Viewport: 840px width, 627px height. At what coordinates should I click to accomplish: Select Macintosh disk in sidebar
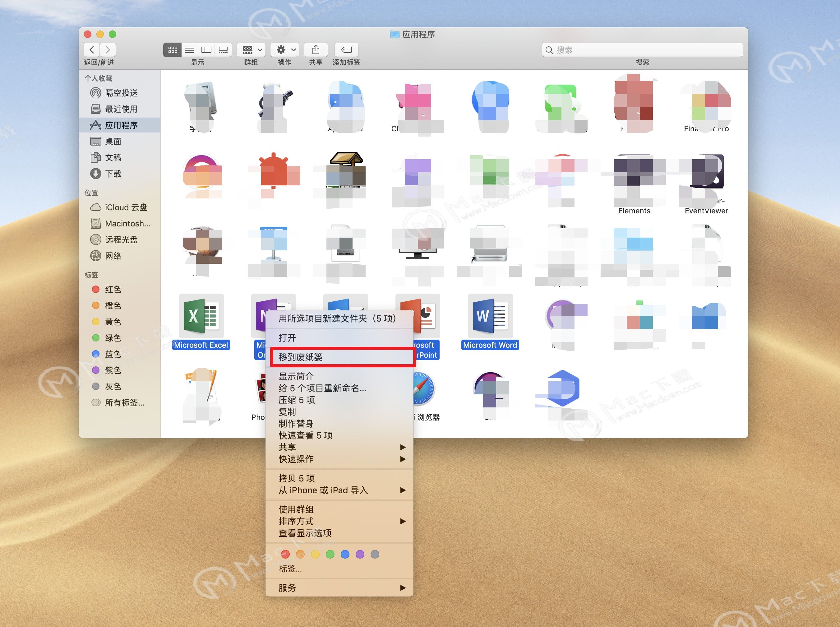120,223
